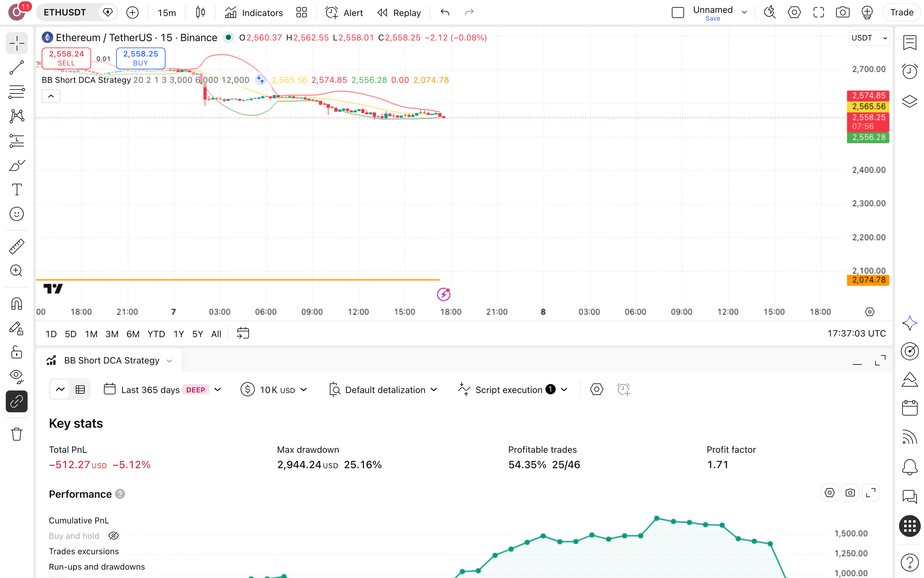This screenshot has height=578, width=924.
Task: Open the layout grid templates
Action: pyautogui.click(x=302, y=13)
